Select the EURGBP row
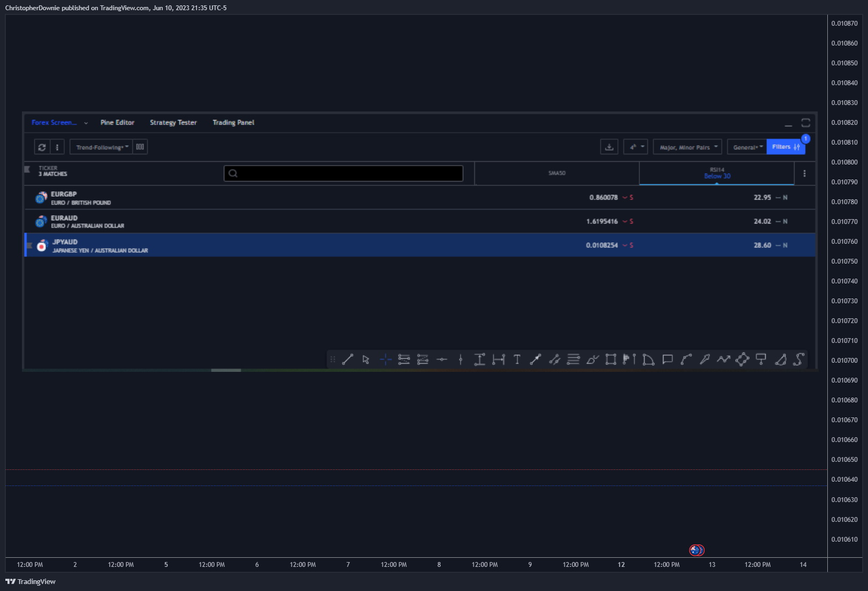868x591 pixels. (420, 198)
